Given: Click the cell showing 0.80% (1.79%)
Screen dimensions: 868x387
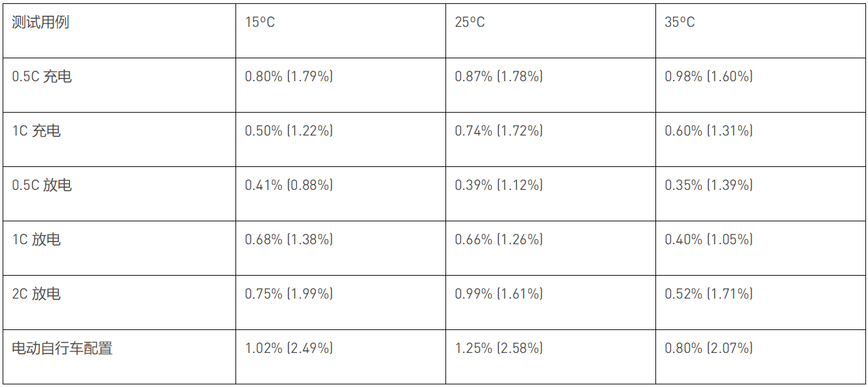Looking at the screenshot, I should click(x=288, y=77).
